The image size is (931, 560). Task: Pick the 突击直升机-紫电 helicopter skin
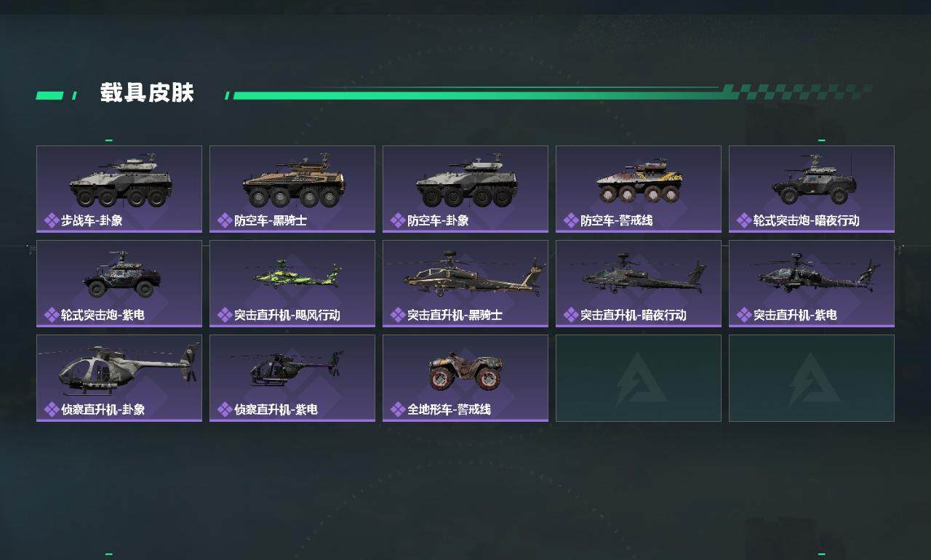click(x=812, y=284)
